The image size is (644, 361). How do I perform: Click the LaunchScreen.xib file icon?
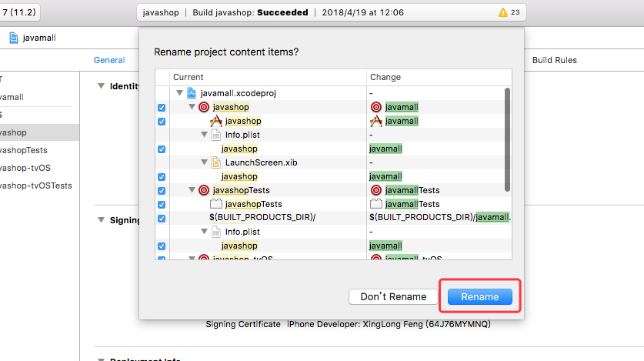coord(216,162)
